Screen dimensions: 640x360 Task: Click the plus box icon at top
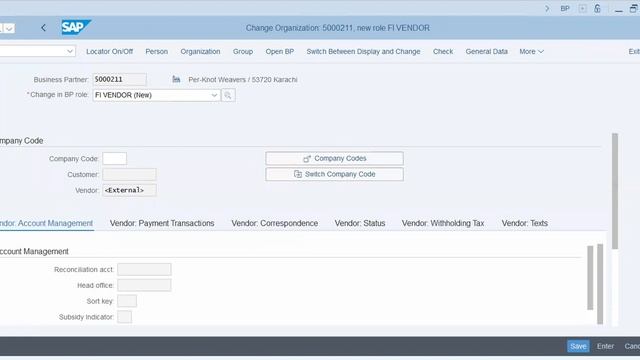pos(582,9)
